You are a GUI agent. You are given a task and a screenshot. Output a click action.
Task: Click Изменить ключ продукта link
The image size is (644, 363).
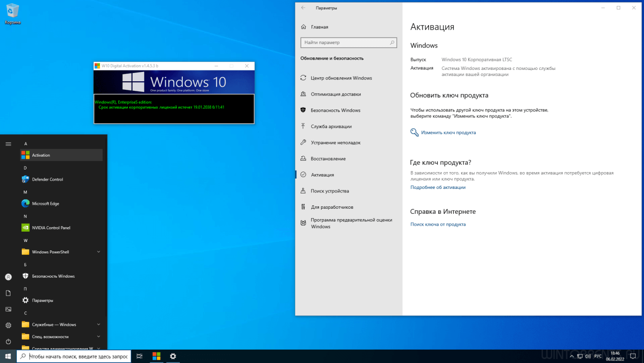(448, 132)
